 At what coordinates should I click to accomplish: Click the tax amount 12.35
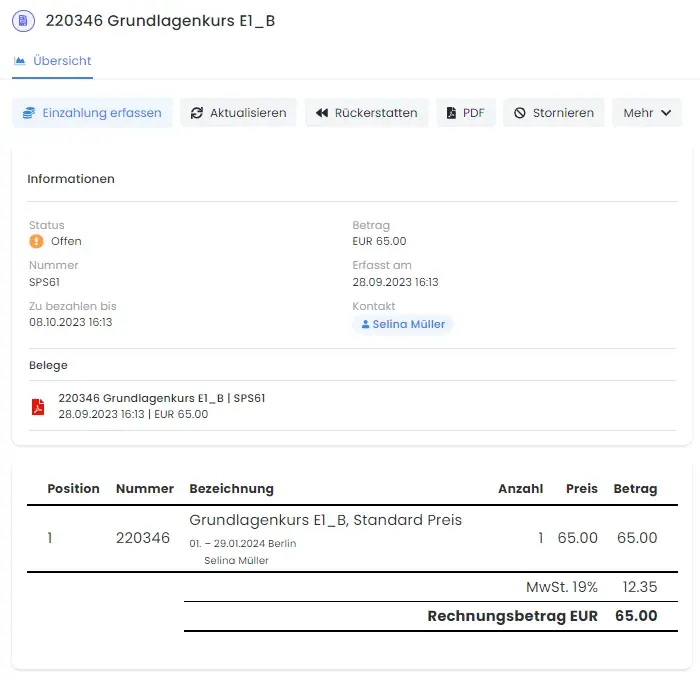(x=640, y=587)
